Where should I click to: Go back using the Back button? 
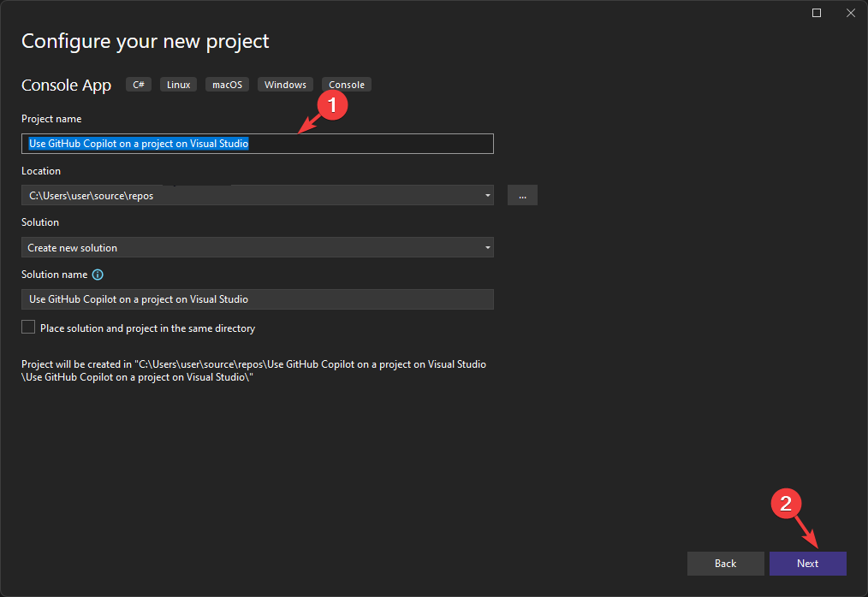click(x=725, y=564)
